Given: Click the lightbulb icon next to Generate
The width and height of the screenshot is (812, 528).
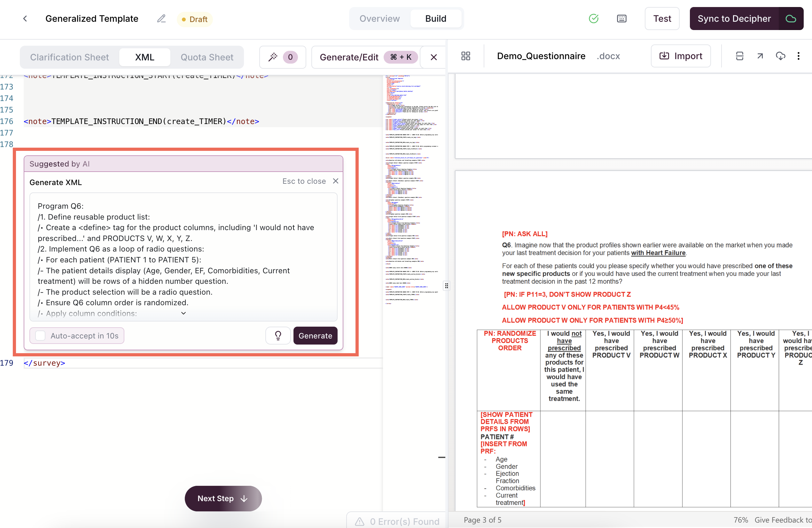Looking at the screenshot, I should pyautogui.click(x=278, y=336).
